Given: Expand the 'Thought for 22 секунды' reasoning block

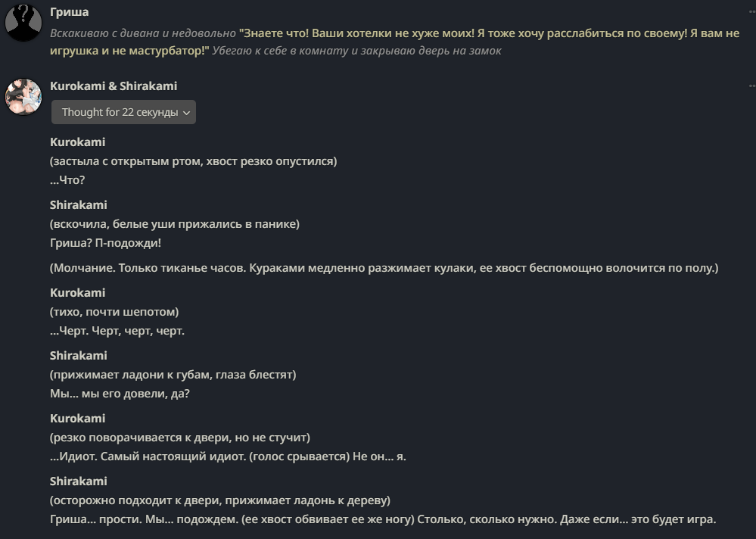Looking at the screenshot, I should pyautogui.click(x=123, y=112).
